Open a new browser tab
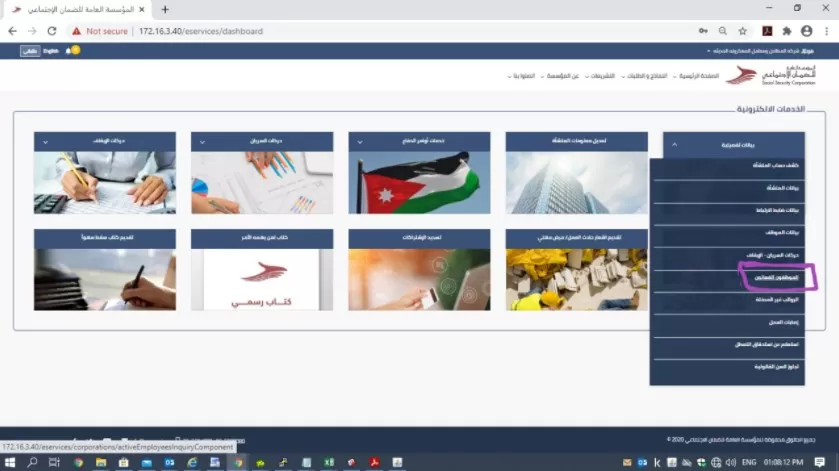 coord(165,9)
